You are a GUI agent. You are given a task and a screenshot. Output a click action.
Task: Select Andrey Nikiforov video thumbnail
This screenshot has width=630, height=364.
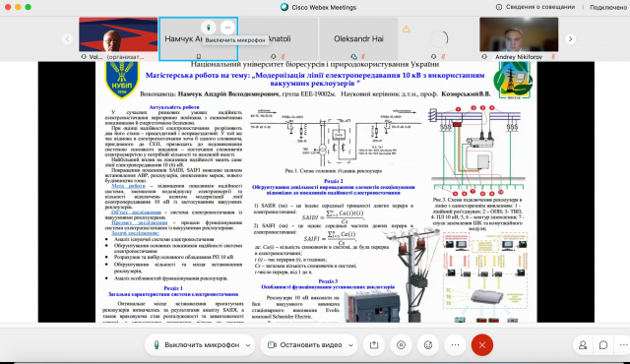519,34
